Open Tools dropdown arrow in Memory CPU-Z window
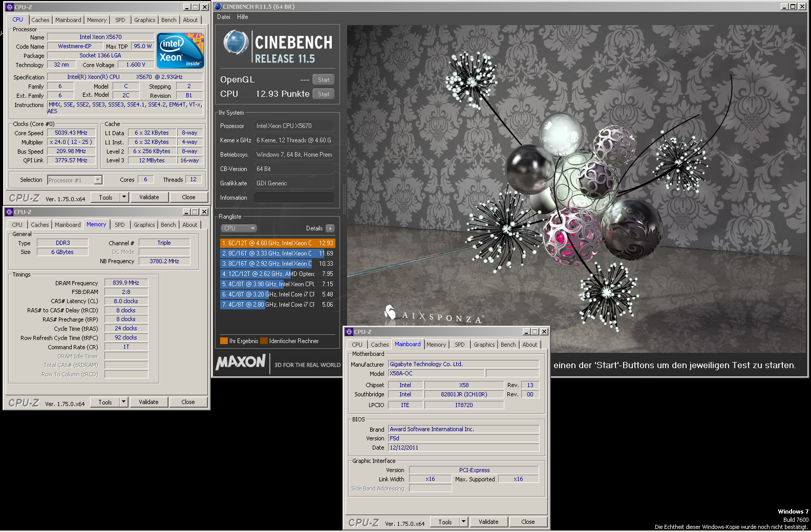This screenshot has width=811, height=532. click(x=123, y=402)
